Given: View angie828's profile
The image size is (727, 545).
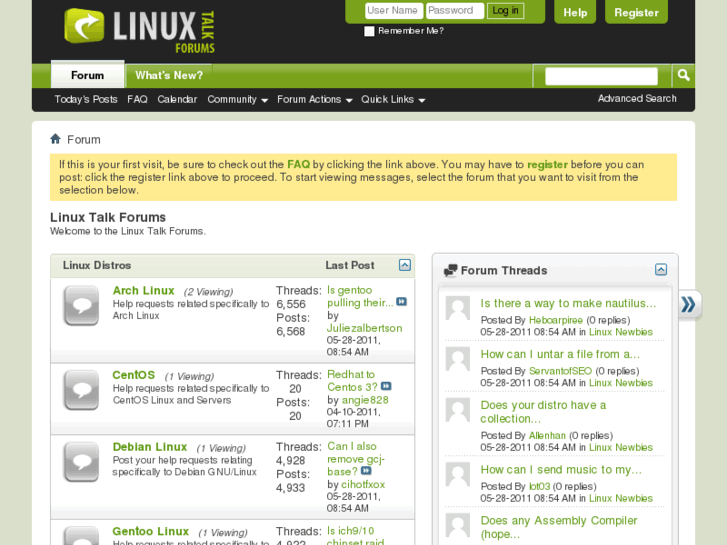Looking at the screenshot, I should click(365, 400).
